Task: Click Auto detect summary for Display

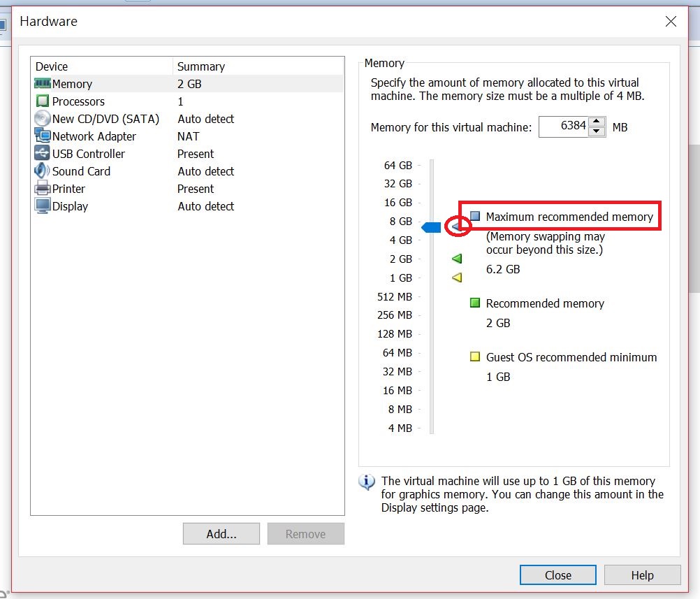Action: (205, 206)
